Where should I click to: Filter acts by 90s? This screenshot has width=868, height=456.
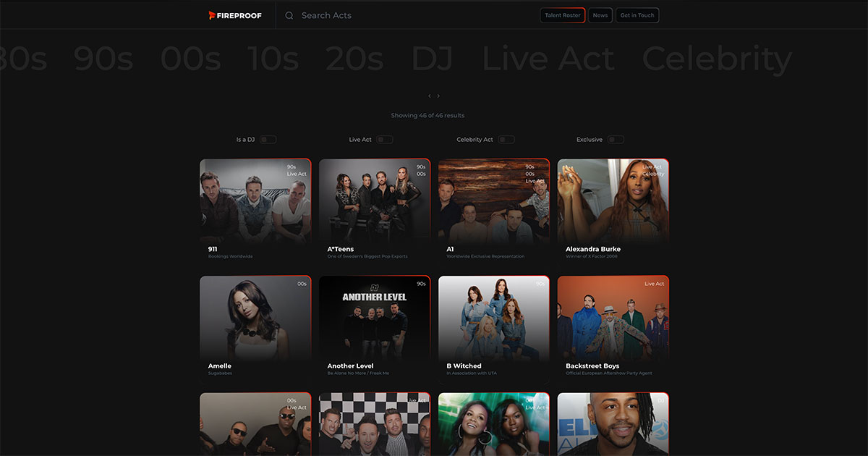point(103,59)
